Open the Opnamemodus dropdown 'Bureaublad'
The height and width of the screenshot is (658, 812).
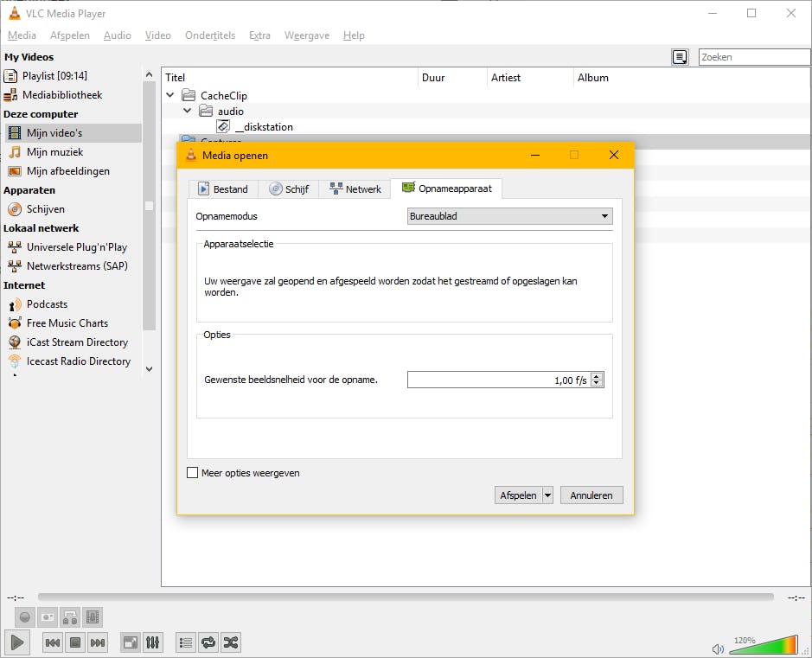point(509,216)
